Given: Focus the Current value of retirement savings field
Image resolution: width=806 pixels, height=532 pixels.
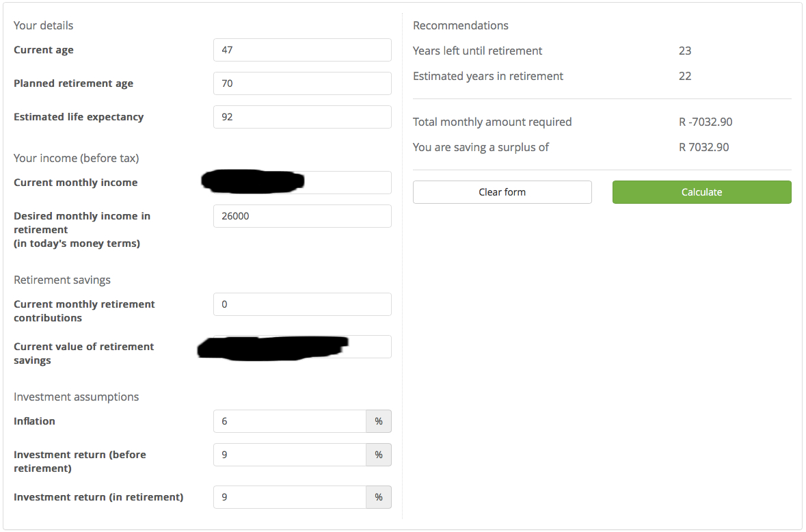Looking at the screenshot, I should point(369,347).
